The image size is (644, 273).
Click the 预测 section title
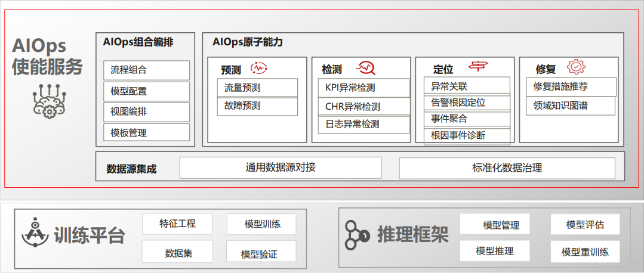[x=231, y=70]
